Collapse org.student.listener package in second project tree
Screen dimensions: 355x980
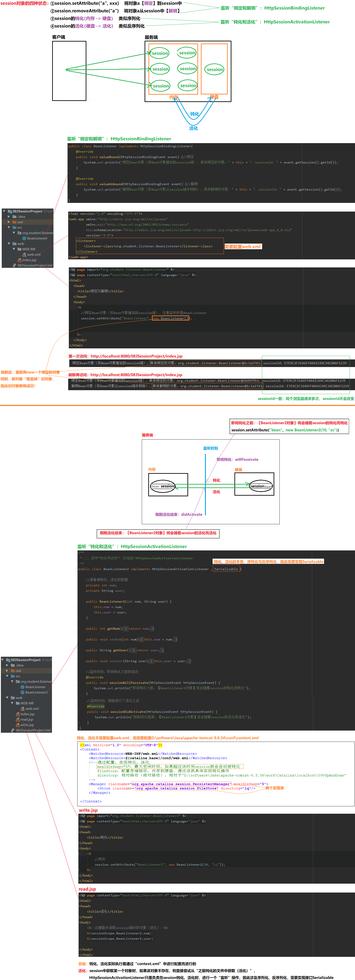[x=12, y=681]
